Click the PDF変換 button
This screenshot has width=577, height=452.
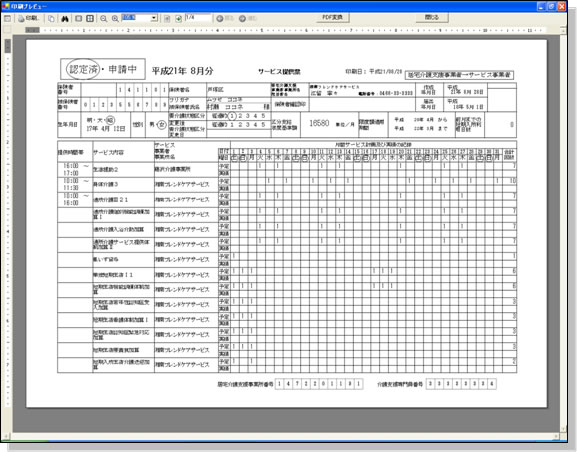point(333,17)
